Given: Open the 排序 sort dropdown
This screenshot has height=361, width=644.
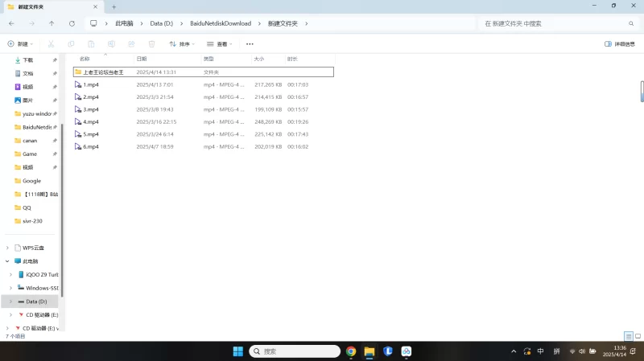Looking at the screenshot, I should point(184,44).
